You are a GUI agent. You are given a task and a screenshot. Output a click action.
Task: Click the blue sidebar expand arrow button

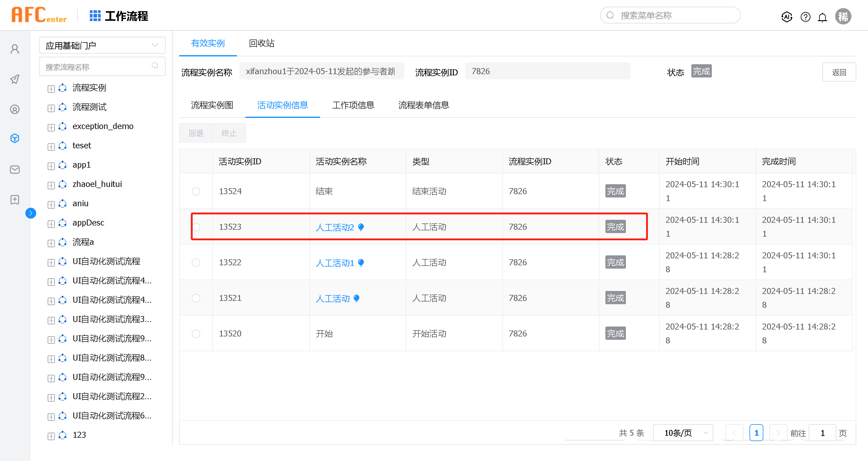[x=31, y=213]
